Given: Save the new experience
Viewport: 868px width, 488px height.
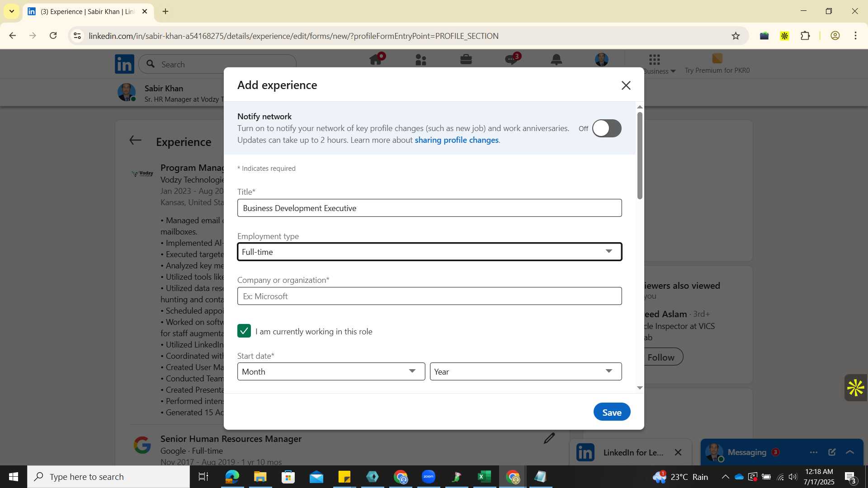Looking at the screenshot, I should (x=612, y=412).
